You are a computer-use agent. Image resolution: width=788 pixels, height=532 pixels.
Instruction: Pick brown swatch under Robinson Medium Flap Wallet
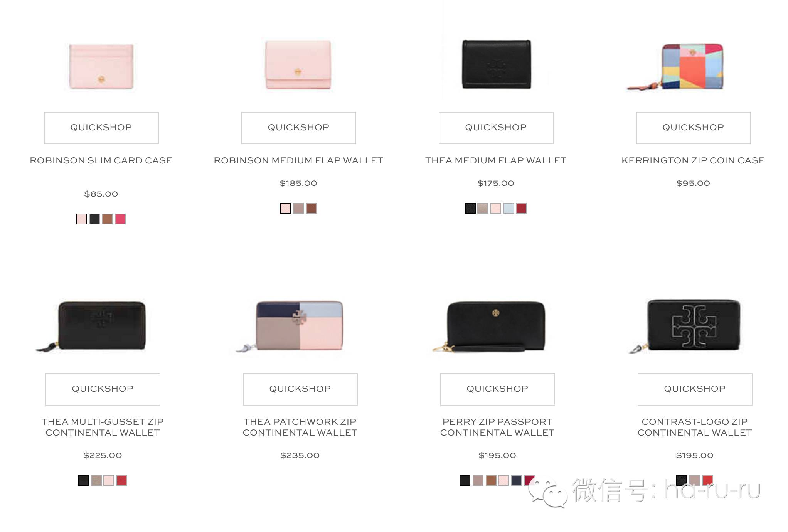[x=311, y=208]
